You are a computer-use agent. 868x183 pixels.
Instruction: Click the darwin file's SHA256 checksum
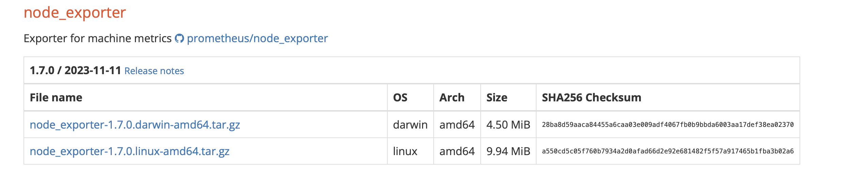click(x=668, y=125)
